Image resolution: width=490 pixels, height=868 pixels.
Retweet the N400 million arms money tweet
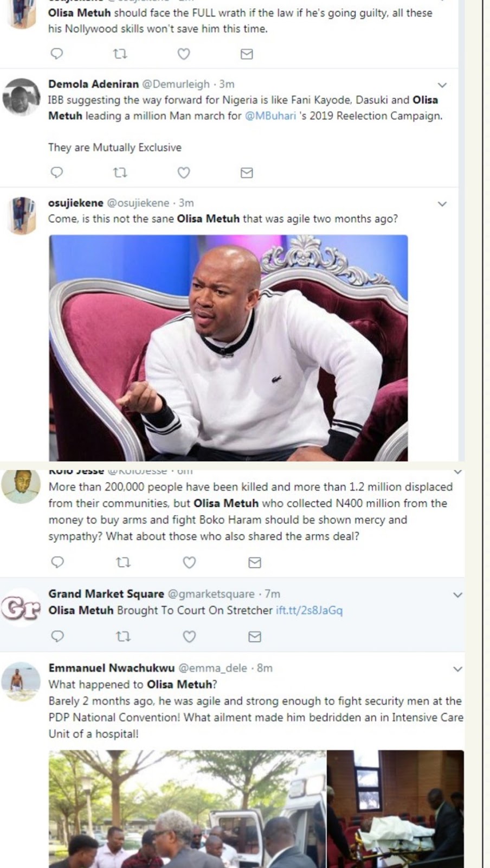point(124,563)
